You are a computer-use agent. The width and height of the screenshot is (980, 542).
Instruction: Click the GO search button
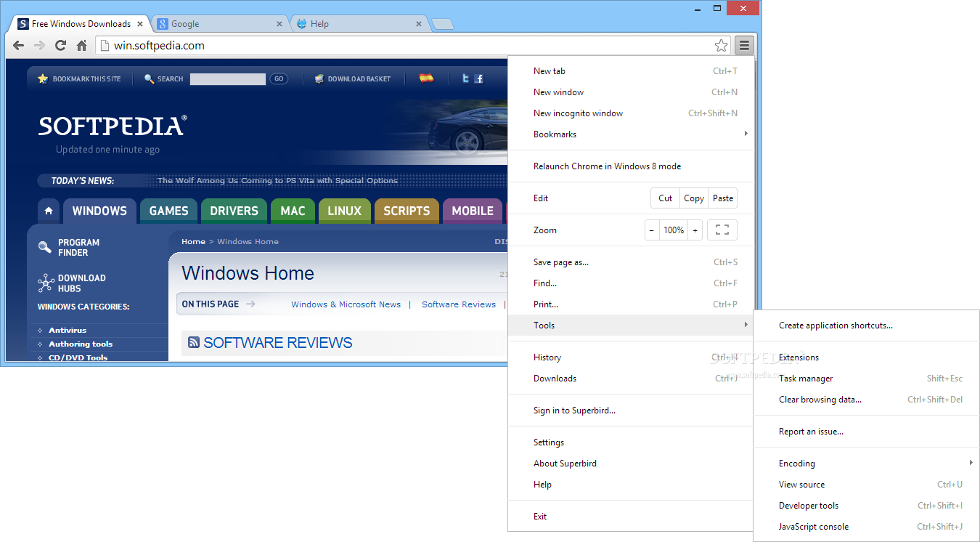point(279,78)
